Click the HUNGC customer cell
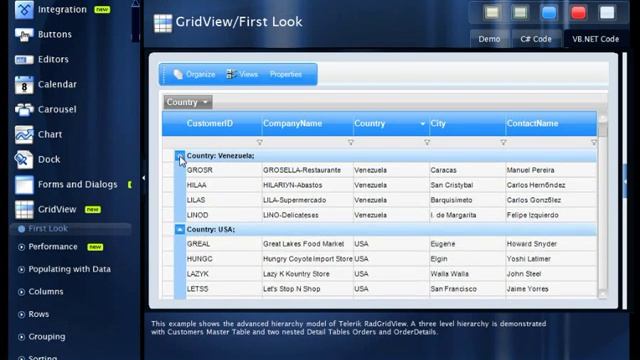The width and height of the screenshot is (640, 360). point(224,259)
